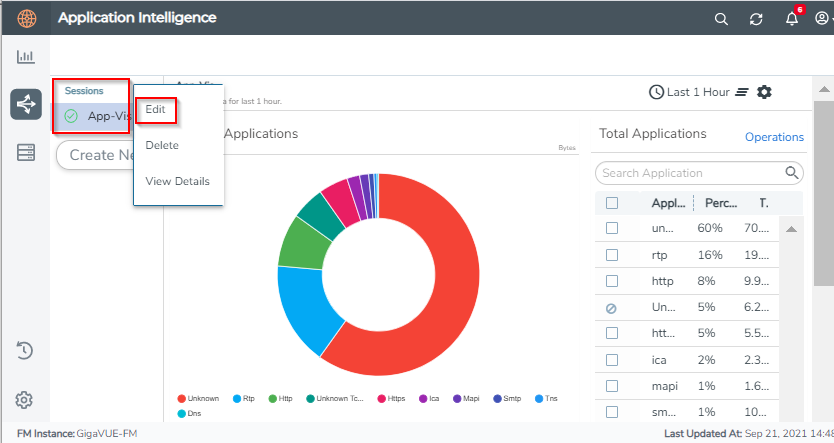Check the box for mapi row
Screen dimensions: 834x443
[x=612, y=386]
